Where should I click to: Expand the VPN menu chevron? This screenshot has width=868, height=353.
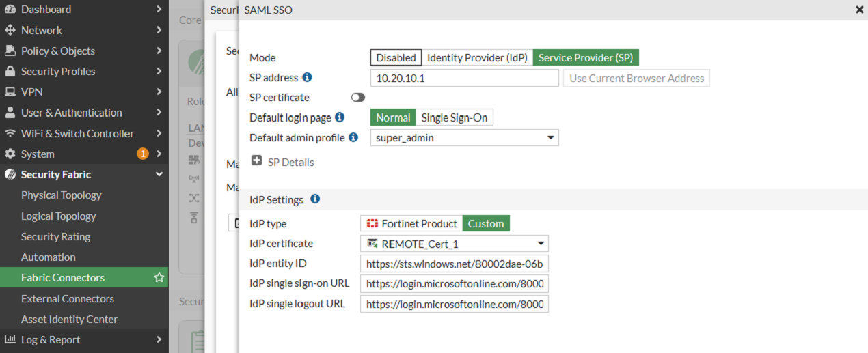[x=159, y=91]
